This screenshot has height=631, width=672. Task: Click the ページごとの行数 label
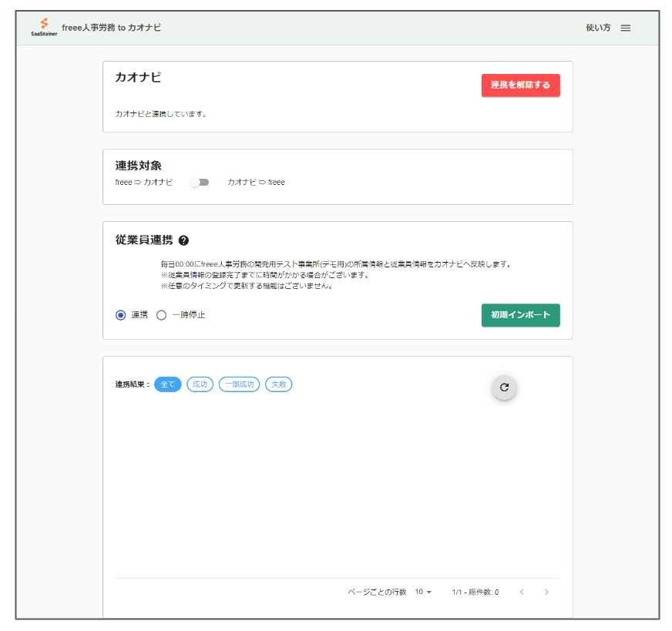[377, 592]
